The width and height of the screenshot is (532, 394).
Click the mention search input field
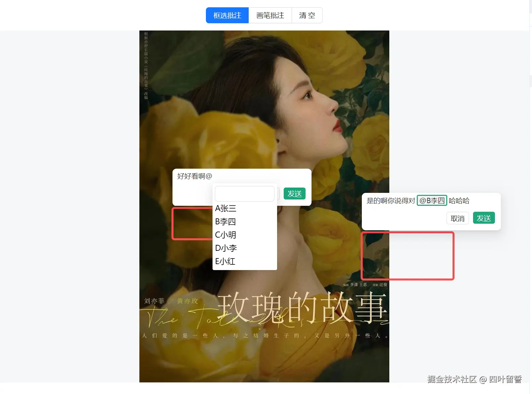245,194
